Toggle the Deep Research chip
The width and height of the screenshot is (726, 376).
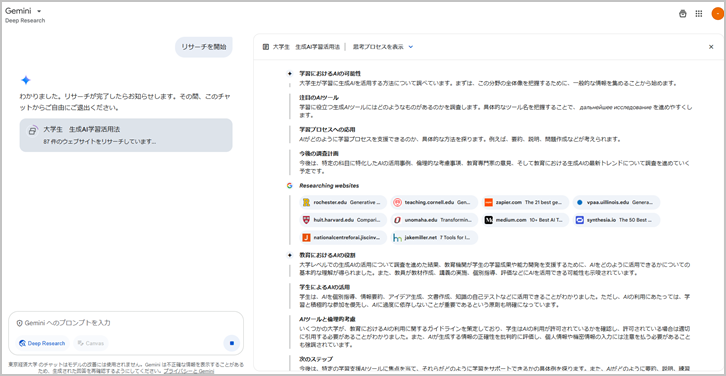click(x=43, y=343)
